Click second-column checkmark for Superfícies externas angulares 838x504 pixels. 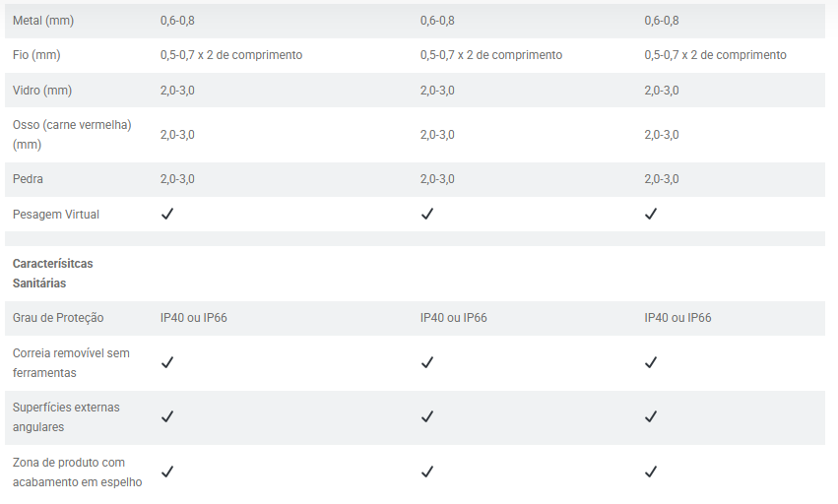pos(427,416)
